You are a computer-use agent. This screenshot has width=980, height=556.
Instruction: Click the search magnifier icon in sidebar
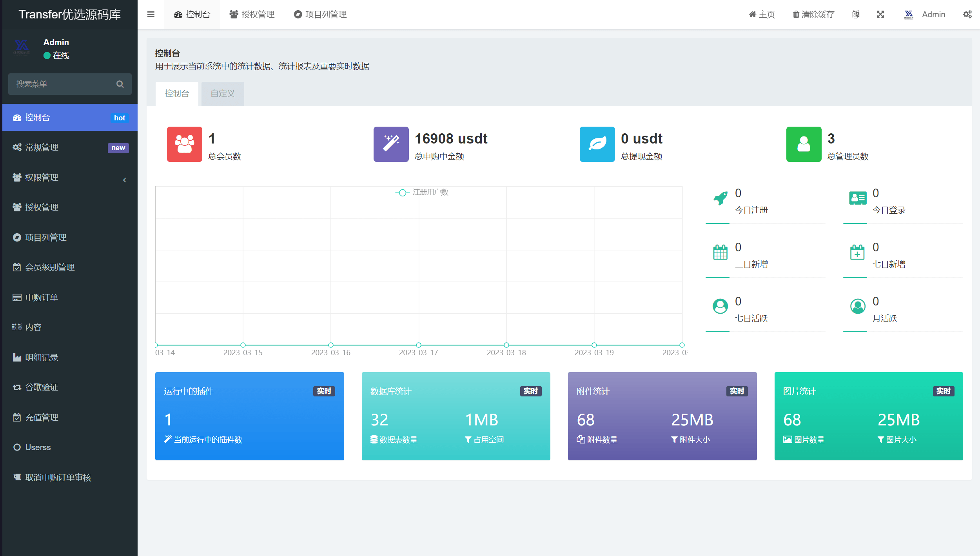point(120,84)
